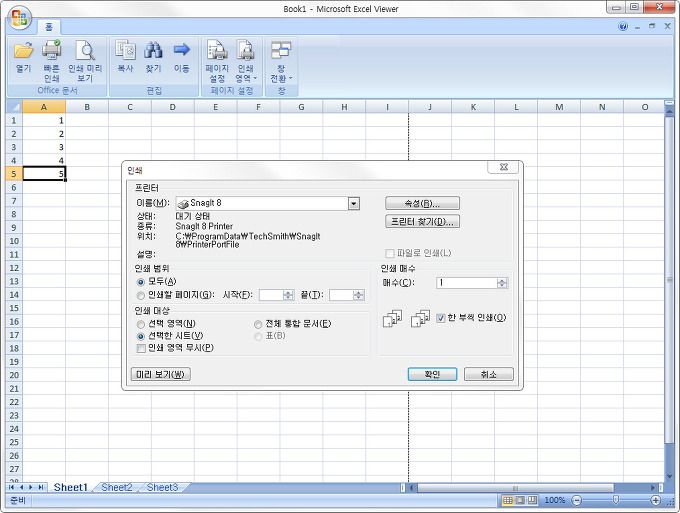Select the 홈 ribbon tab
The width and height of the screenshot is (680, 513).
click(x=49, y=27)
